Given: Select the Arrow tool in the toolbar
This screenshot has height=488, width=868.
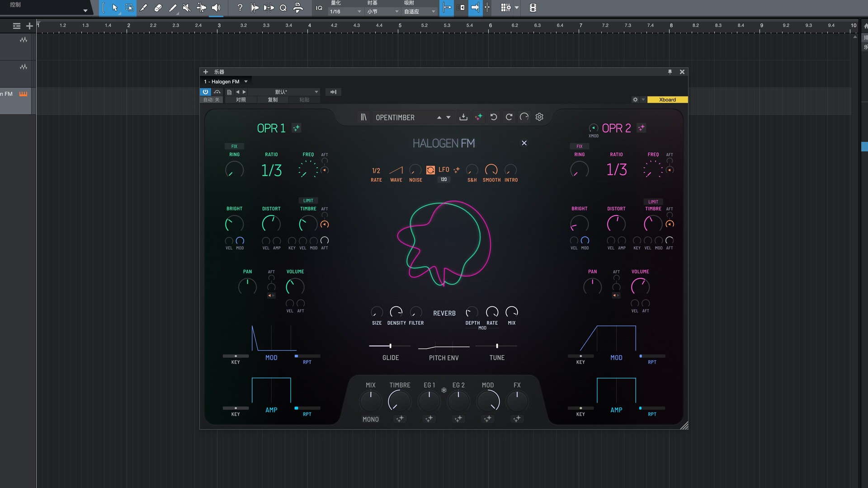Looking at the screenshot, I should pyautogui.click(x=115, y=8).
